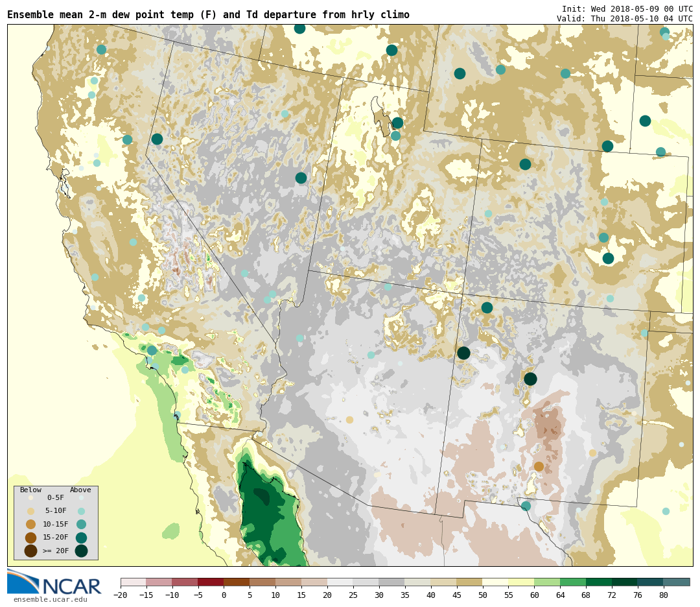
Task: Click the Above 0-5F legend dot
Action: (x=81, y=497)
